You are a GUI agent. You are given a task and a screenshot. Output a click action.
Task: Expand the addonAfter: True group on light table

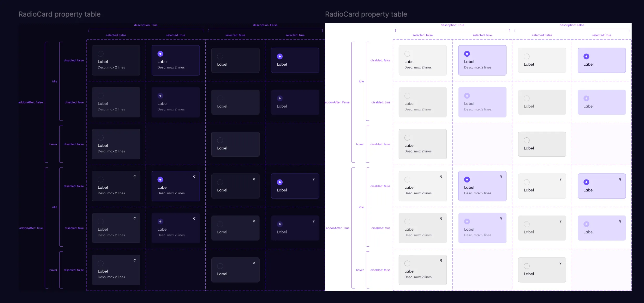338,228
